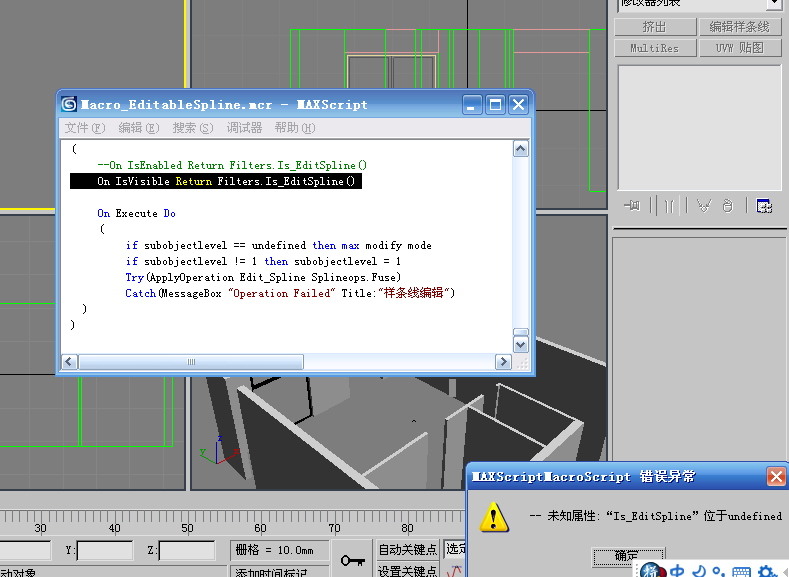Click the UVW 贴图 modifier button

coord(740,48)
